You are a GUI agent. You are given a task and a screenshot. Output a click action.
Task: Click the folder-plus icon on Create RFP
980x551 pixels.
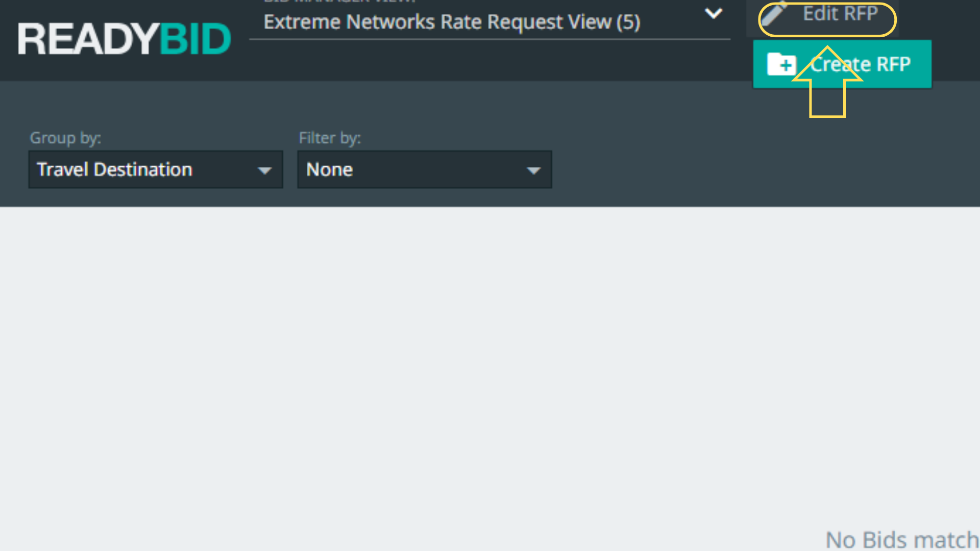click(781, 64)
